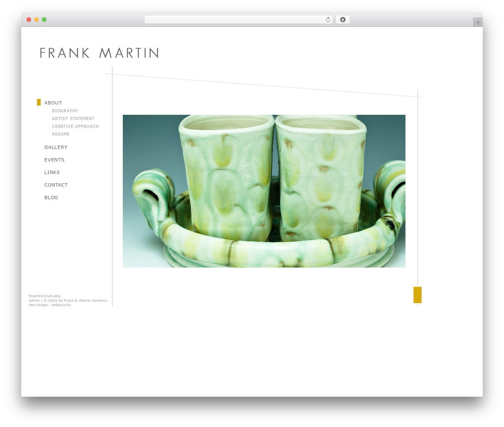The height and width of the screenshot is (427, 504).
Task: Close the window with the red button
Action: click(29, 20)
